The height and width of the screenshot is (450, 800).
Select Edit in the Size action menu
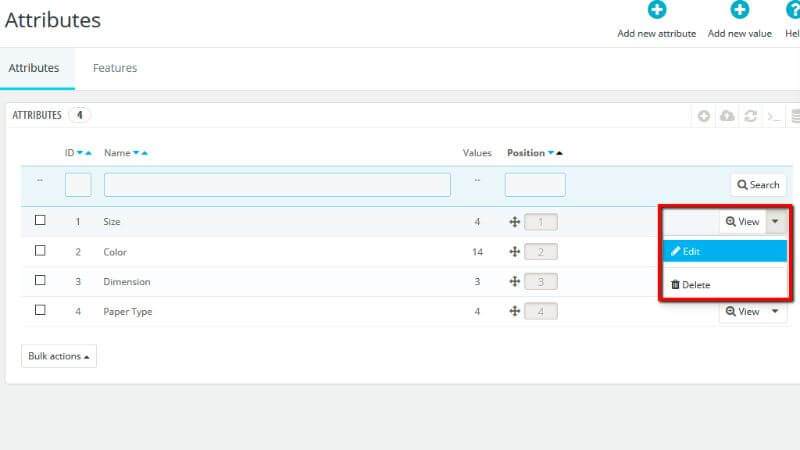(725, 252)
